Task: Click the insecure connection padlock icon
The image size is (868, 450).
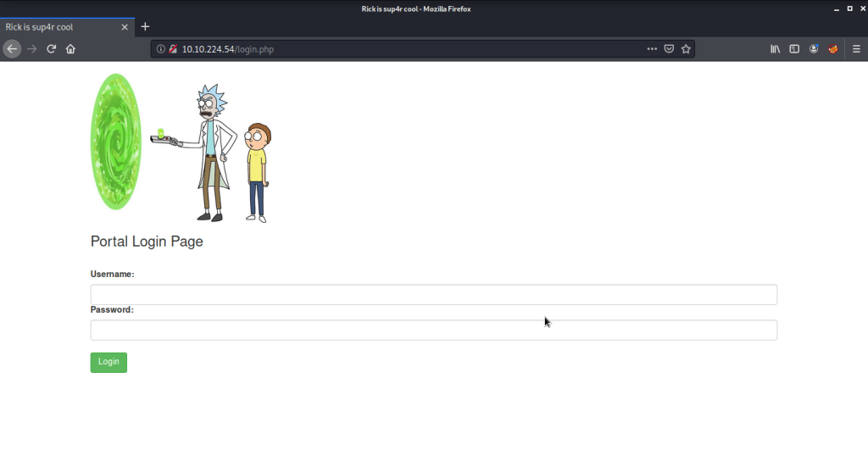Action: [173, 49]
